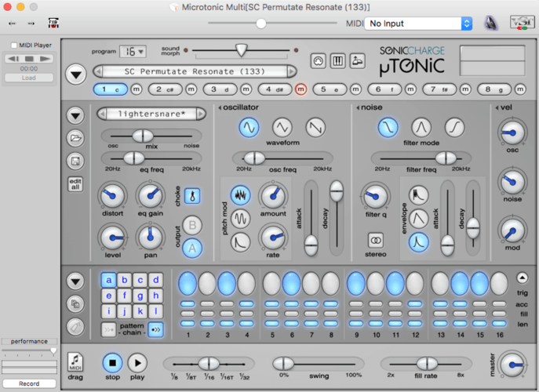Toggle the choke button

(192, 196)
